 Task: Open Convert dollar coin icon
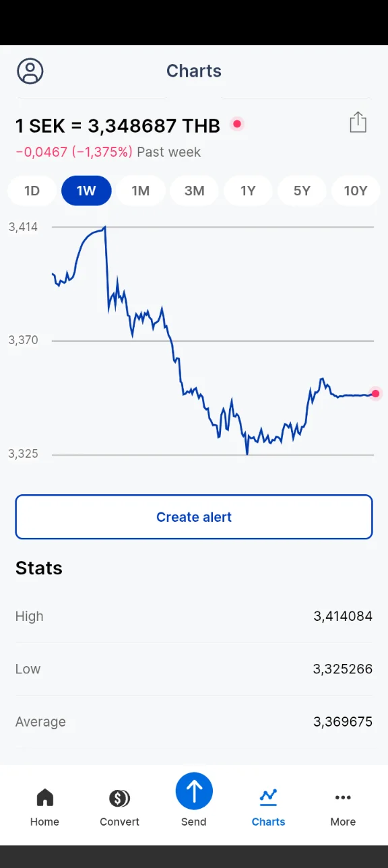pyautogui.click(x=119, y=798)
